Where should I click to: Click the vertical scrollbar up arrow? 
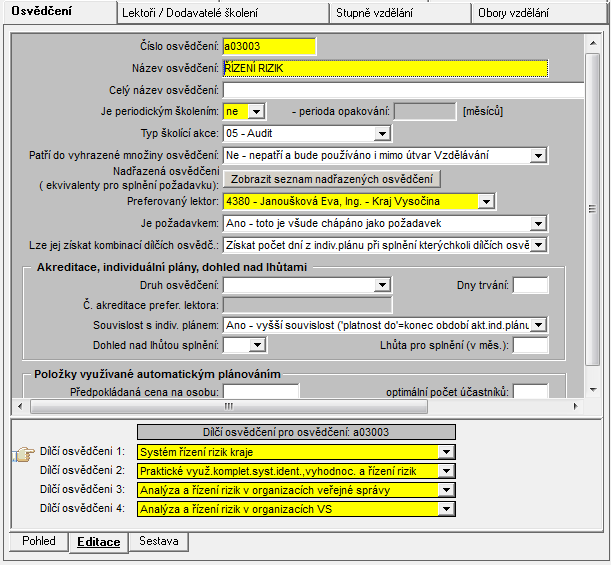593,43
